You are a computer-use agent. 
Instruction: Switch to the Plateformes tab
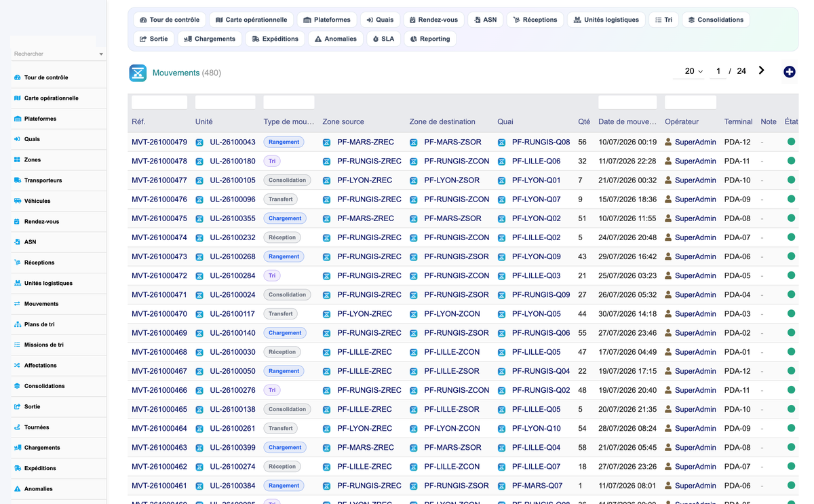327,20
